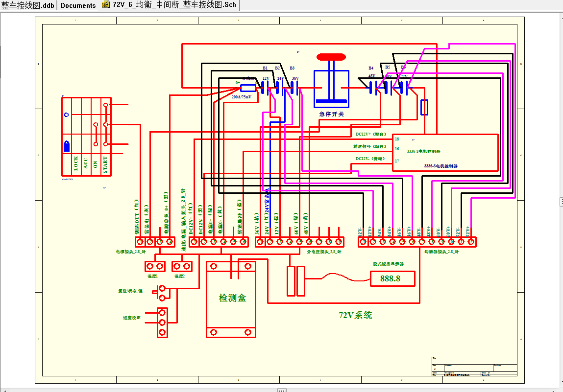This screenshot has height=392, width=563.
Task: Select pin 9 of the voltage divider connector
Action: click(338, 242)
